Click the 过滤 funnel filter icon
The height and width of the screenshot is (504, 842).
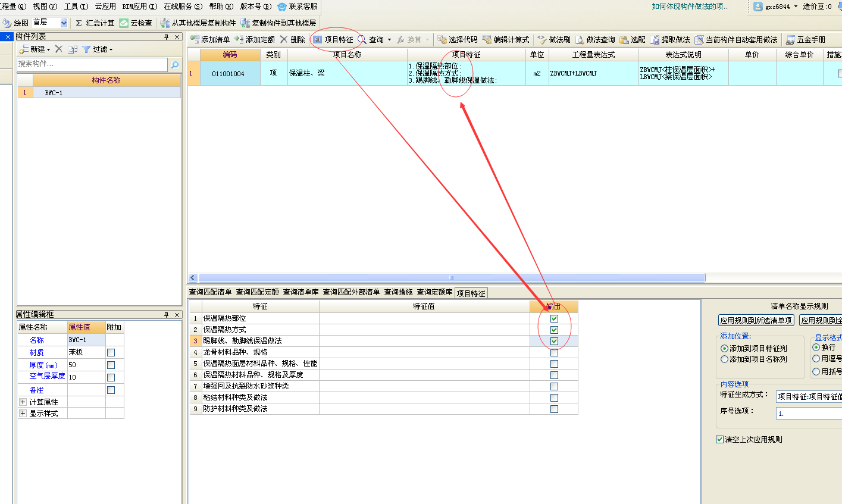click(86, 49)
